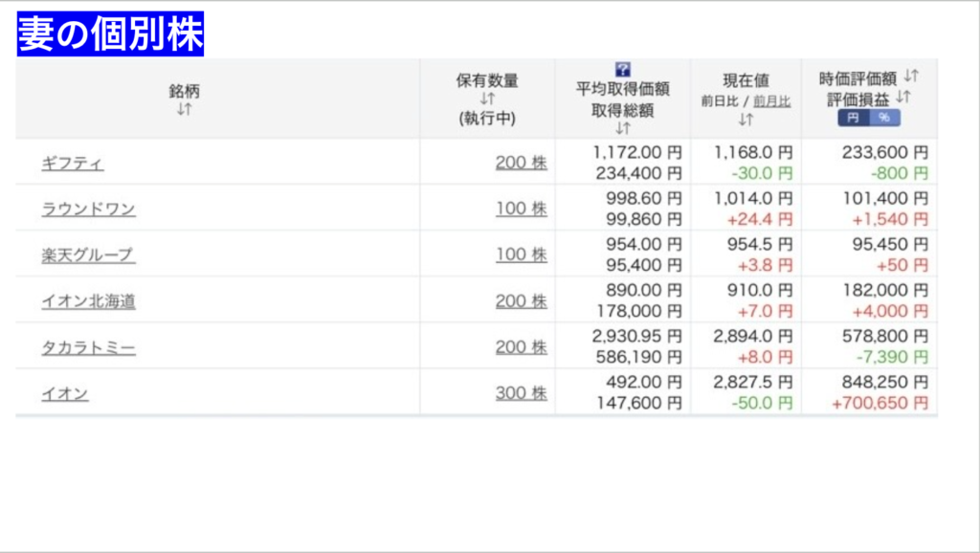Open the タカラトミー stock page
This screenshot has height=553, width=980.
click(x=88, y=347)
